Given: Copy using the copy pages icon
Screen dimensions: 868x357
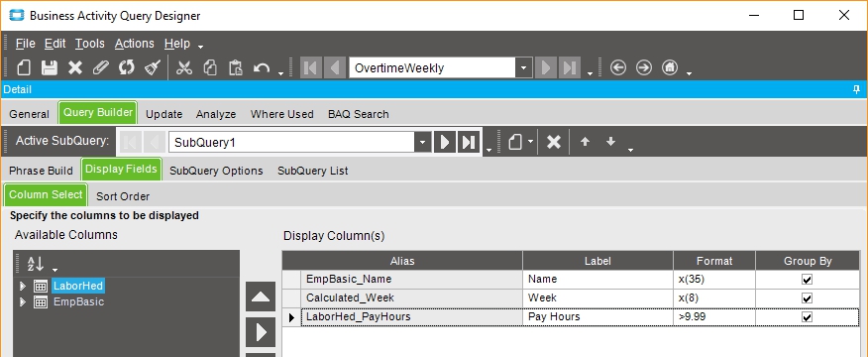Looking at the screenshot, I should tap(210, 67).
